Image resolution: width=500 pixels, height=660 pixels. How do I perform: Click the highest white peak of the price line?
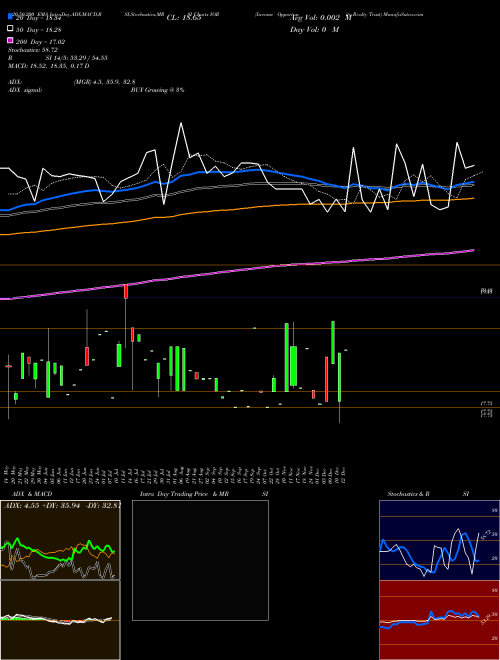181,123
